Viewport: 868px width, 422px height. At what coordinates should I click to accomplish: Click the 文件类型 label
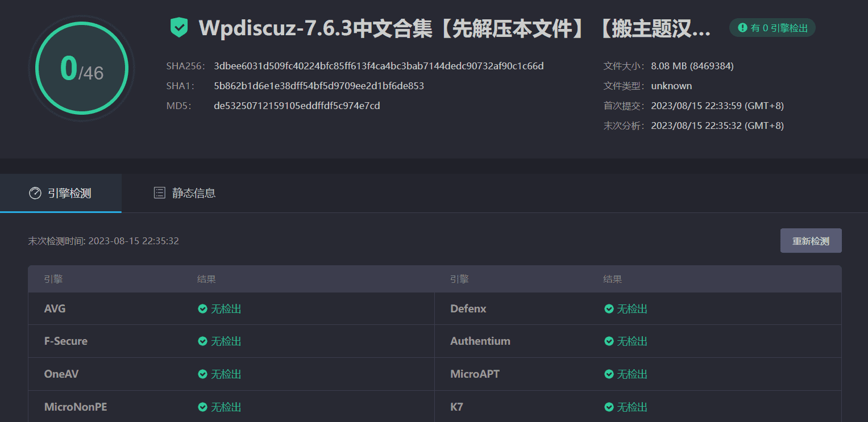point(625,86)
